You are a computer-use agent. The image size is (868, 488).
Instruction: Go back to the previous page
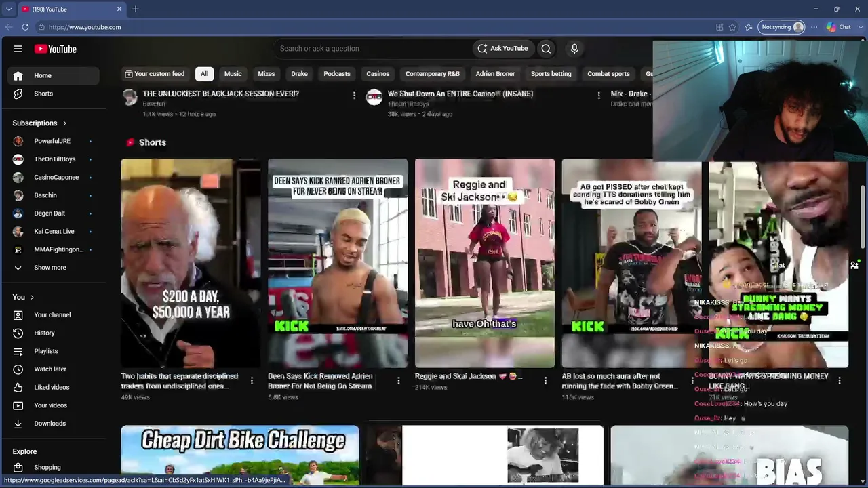pos(9,27)
